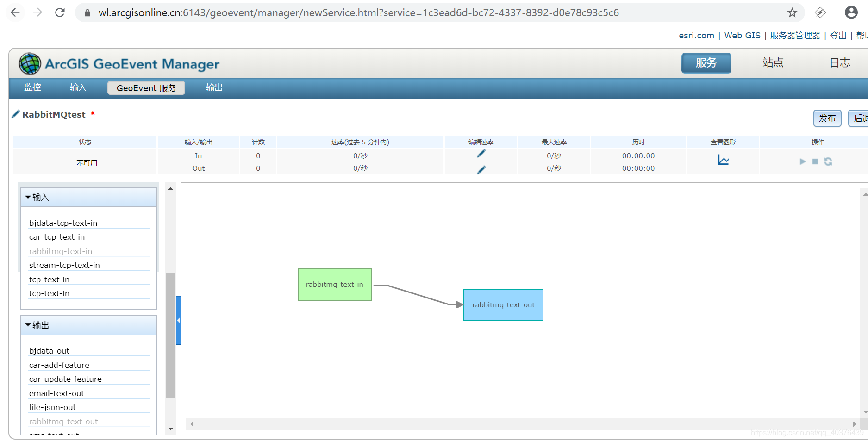Collapse the side panel with blue handle

[x=178, y=320]
